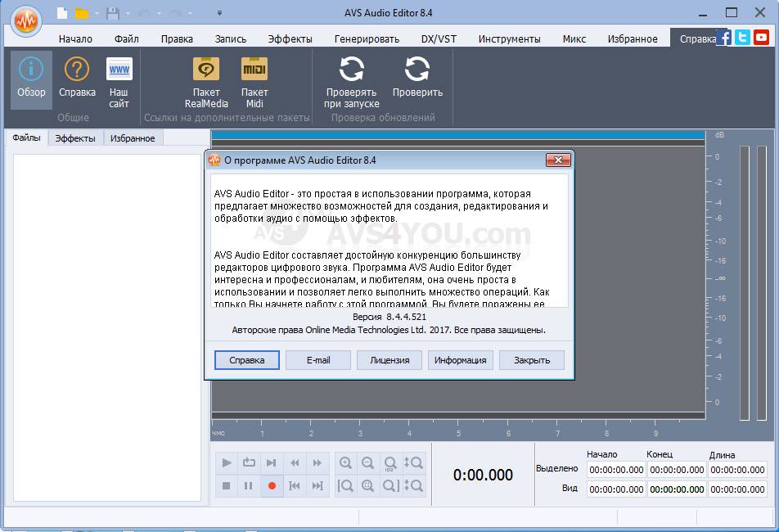This screenshot has height=532, width=779.
Task: Open dropdown arrow next to folder icon
Action: tap(97, 13)
